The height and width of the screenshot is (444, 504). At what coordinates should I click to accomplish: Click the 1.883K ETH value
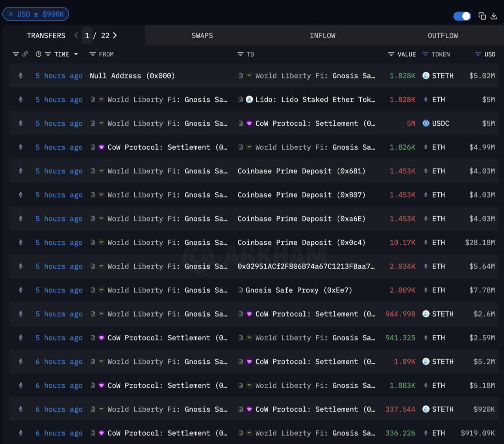pyautogui.click(x=402, y=385)
